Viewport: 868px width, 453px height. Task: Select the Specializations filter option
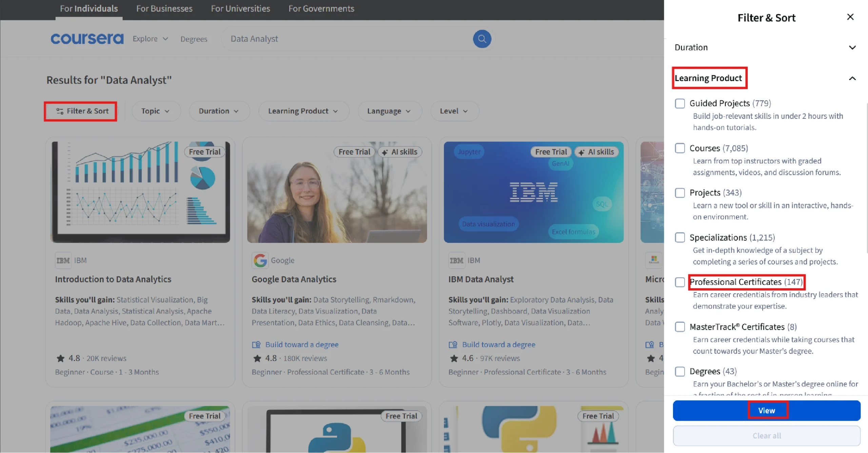680,238
